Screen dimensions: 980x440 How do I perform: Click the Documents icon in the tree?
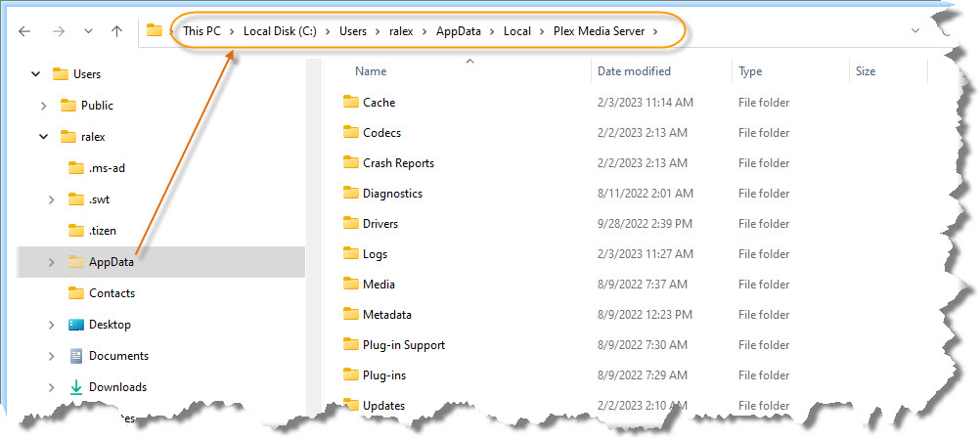[x=76, y=356]
